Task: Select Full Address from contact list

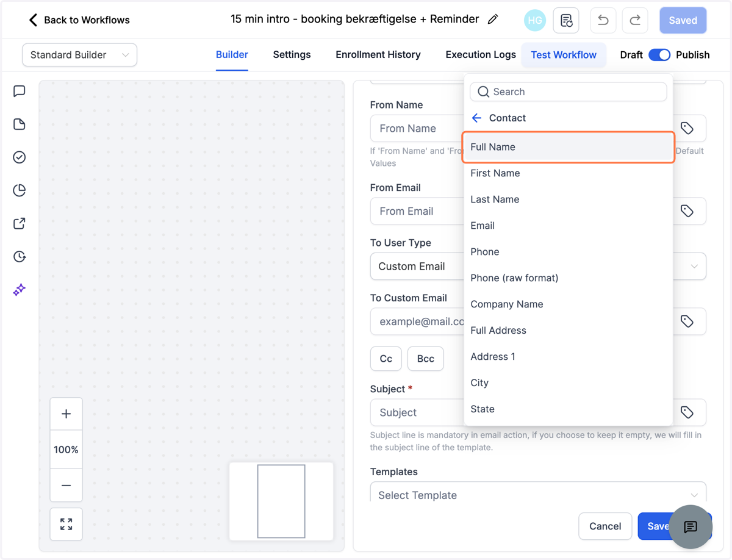Action: coord(569,331)
